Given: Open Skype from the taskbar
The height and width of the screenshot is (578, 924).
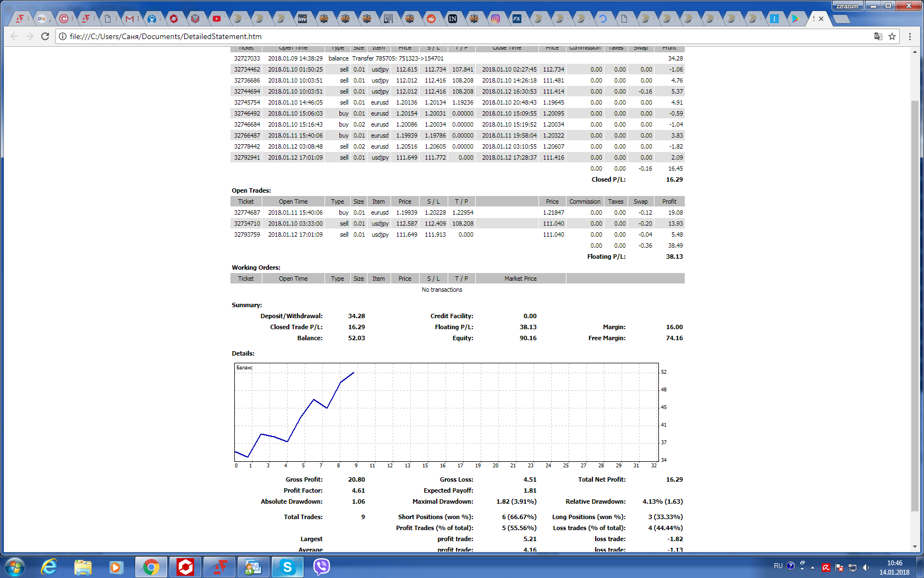Looking at the screenshot, I should 287,566.
